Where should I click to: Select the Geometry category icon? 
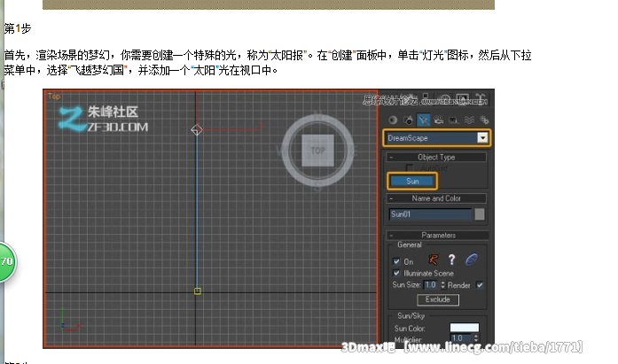pyautogui.click(x=393, y=120)
